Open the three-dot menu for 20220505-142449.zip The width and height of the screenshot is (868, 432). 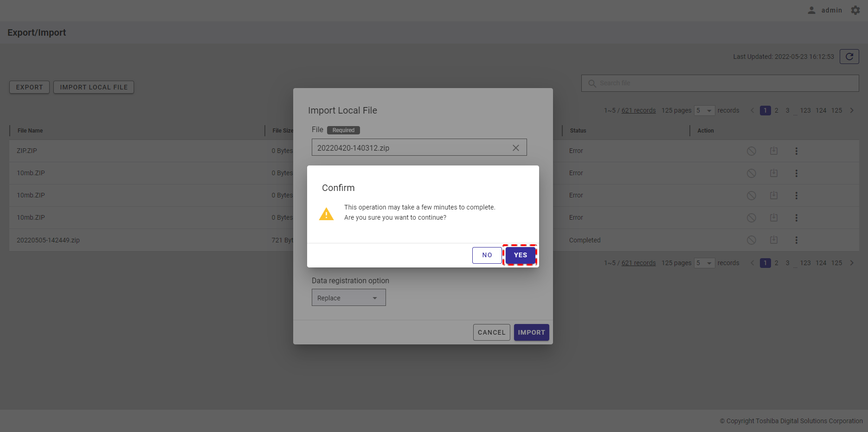pyautogui.click(x=796, y=240)
